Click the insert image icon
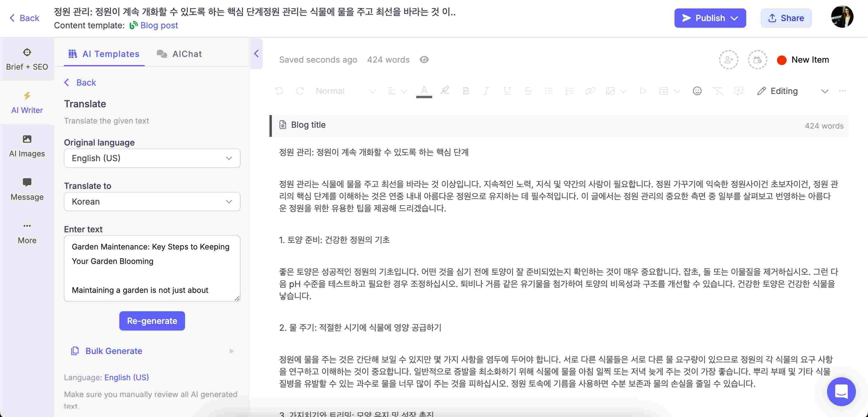The height and width of the screenshot is (417, 868). pyautogui.click(x=610, y=91)
